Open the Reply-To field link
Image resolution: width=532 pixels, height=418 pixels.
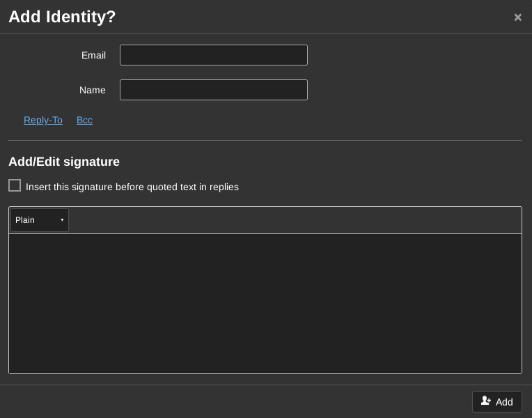43,120
